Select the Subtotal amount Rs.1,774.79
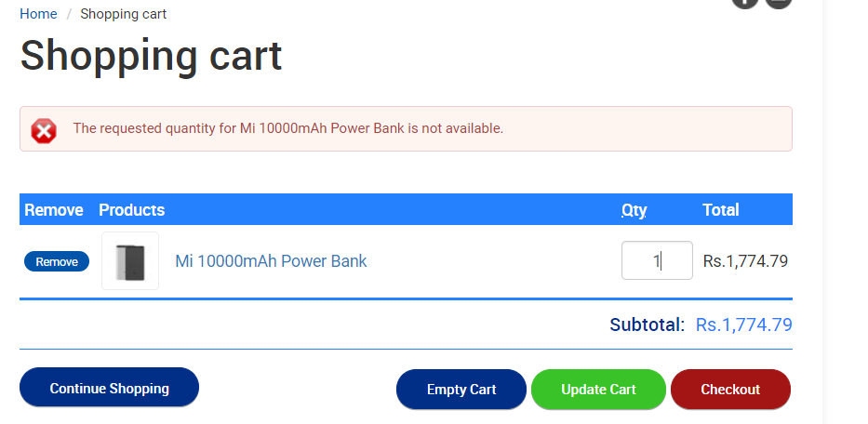 743,325
